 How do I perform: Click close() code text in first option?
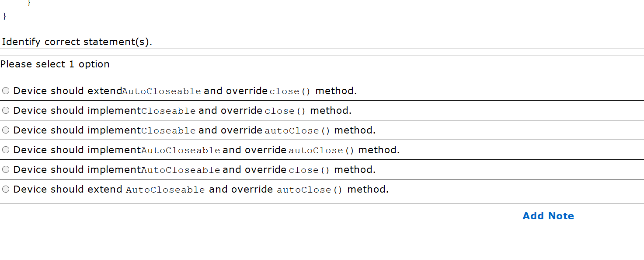[290, 91]
